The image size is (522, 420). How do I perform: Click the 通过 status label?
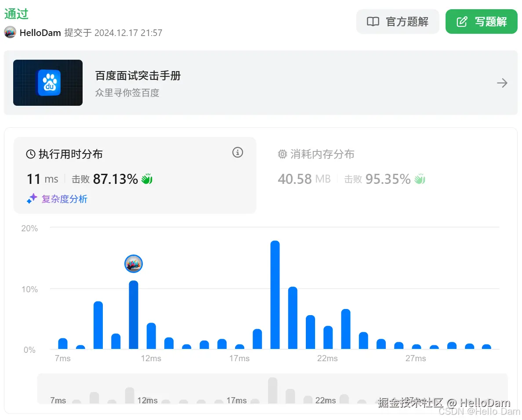16,13
